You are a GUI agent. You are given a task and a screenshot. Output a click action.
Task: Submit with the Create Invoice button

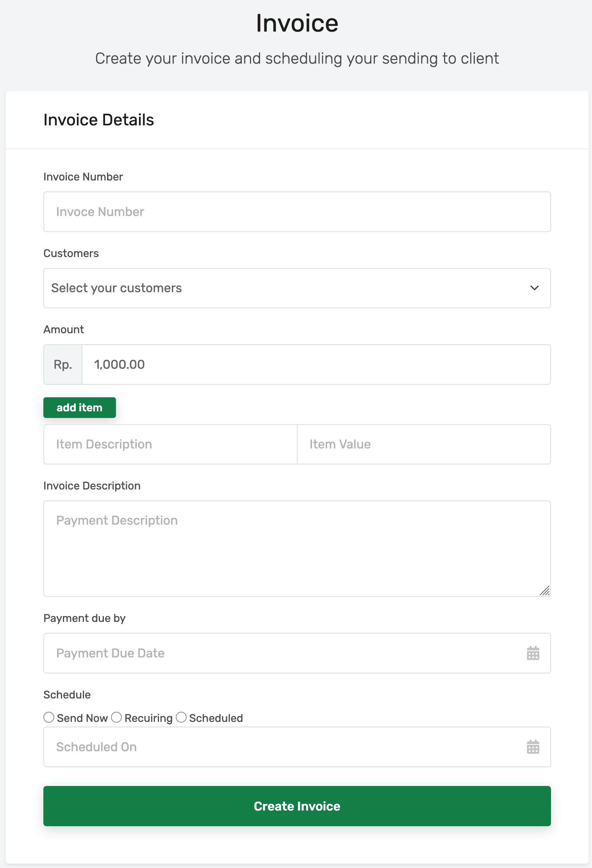pyautogui.click(x=297, y=806)
